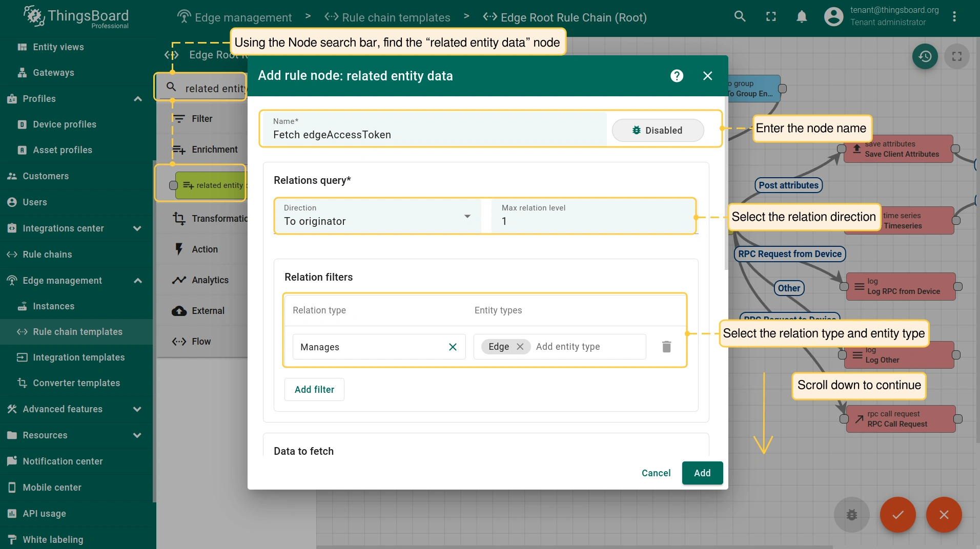Open the Direction dropdown
The height and width of the screenshot is (549, 980).
tap(377, 216)
